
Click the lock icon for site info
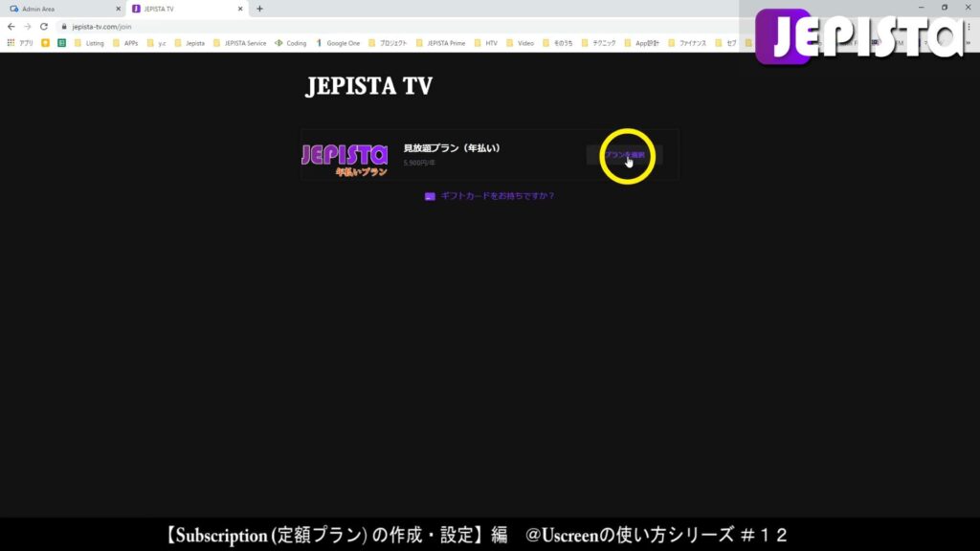[x=64, y=26]
